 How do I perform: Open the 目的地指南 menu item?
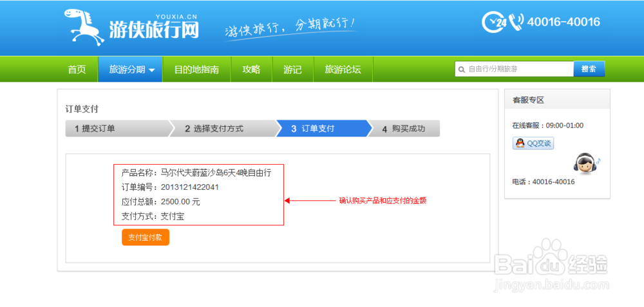[x=196, y=70]
